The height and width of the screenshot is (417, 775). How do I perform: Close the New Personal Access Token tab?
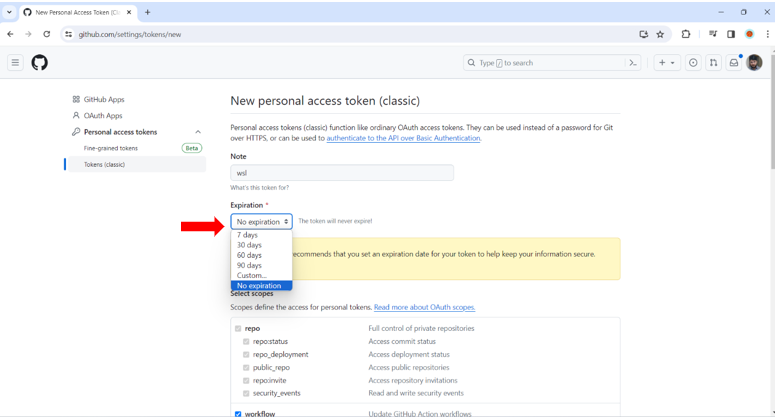click(129, 12)
